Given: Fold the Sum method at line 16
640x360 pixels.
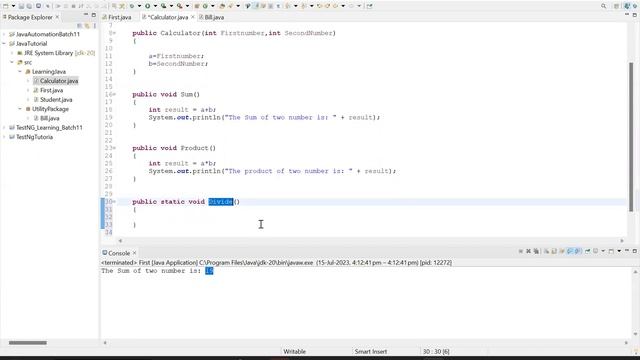Looking at the screenshot, I should coord(114,94).
